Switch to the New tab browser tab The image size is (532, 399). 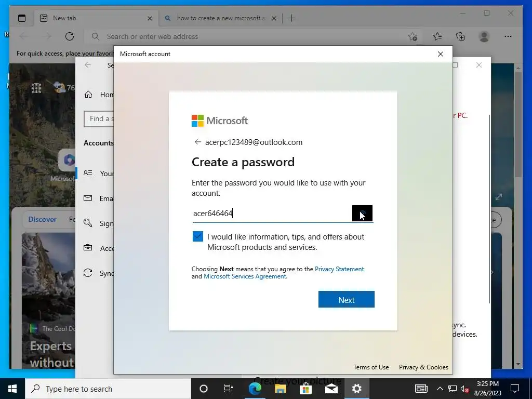point(96,18)
